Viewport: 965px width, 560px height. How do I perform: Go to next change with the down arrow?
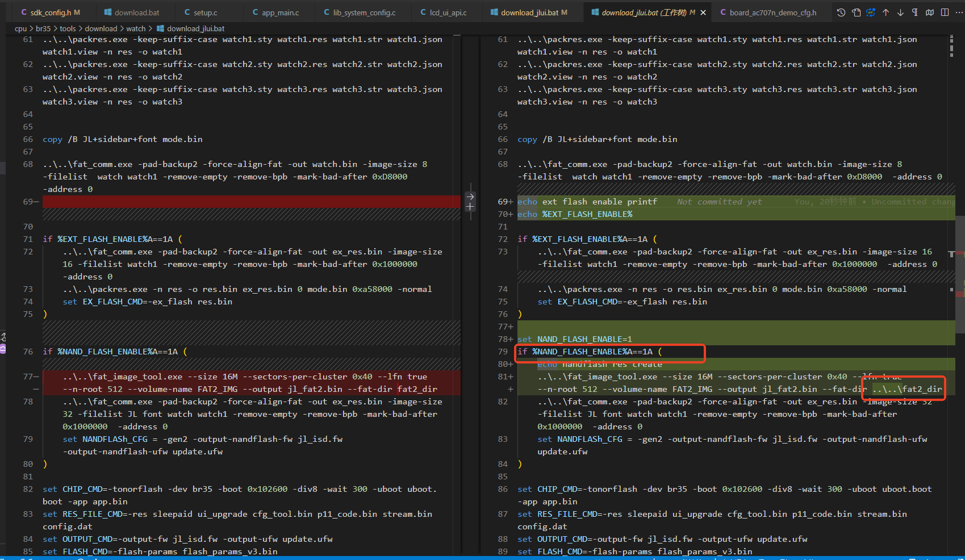[900, 12]
